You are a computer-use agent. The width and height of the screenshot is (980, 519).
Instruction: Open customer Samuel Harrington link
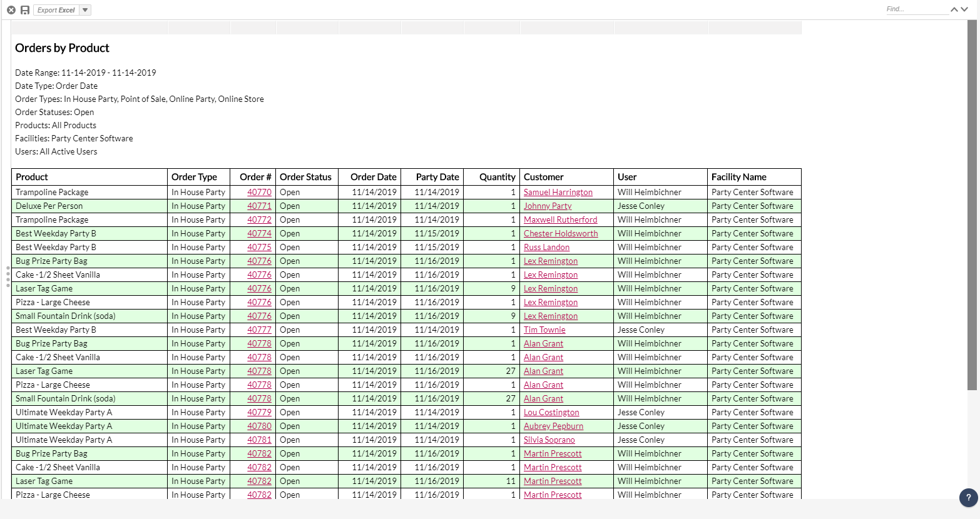558,192
